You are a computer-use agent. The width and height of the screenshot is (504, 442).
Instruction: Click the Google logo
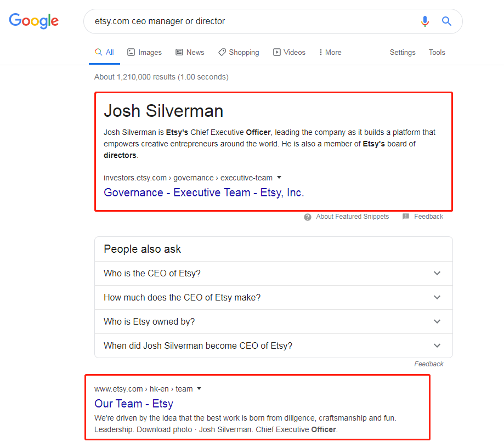coord(34,21)
